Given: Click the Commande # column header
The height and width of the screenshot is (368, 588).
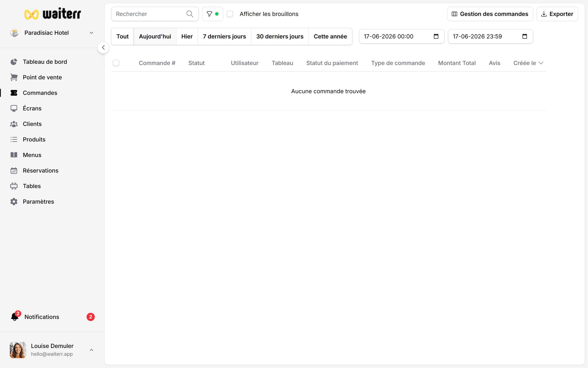Looking at the screenshot, I should 157,63.
